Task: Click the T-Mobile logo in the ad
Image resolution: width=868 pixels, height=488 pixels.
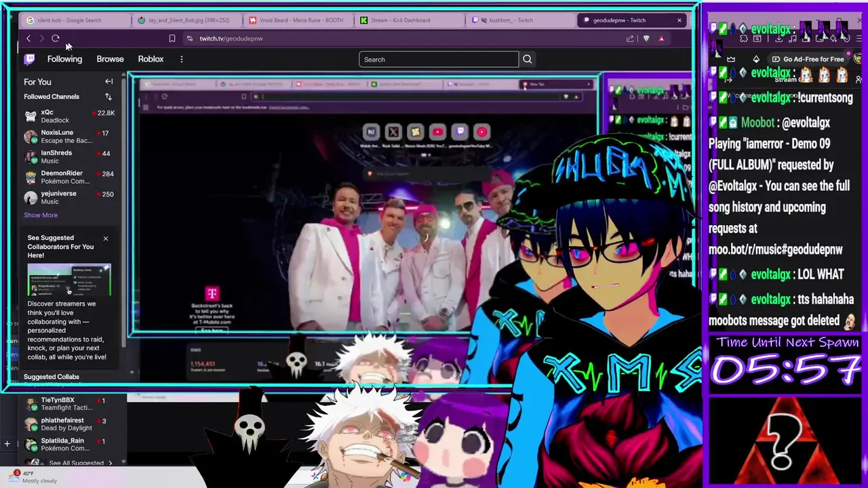Action: click(212, 293)
